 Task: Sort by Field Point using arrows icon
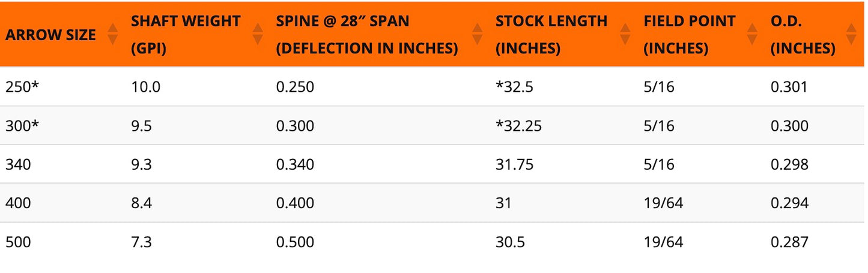(x=752, y=34)
